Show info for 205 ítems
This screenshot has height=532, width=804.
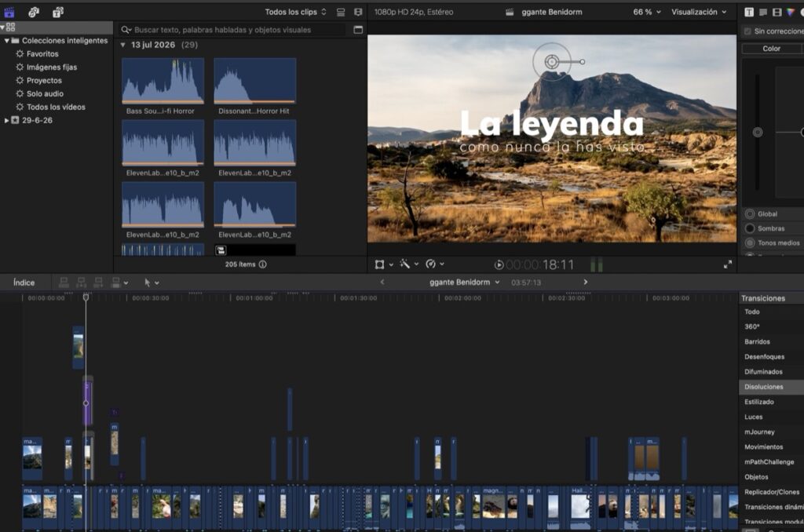[x=262, y=264]
